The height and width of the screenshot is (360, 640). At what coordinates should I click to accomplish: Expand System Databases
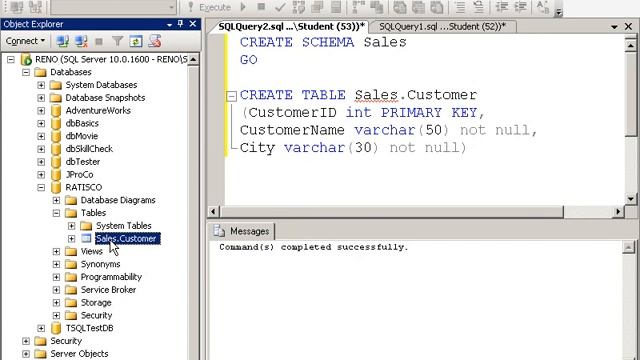coord(41,85)
